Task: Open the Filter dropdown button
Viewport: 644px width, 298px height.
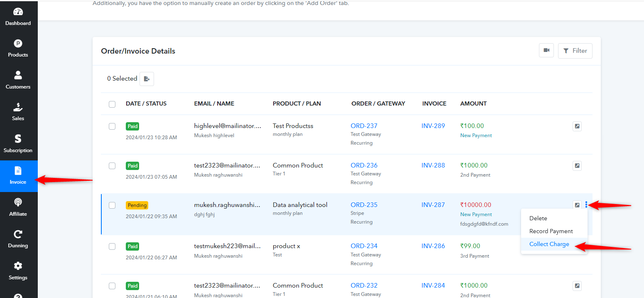Action: pyautogui.click(x=575, y=51)
